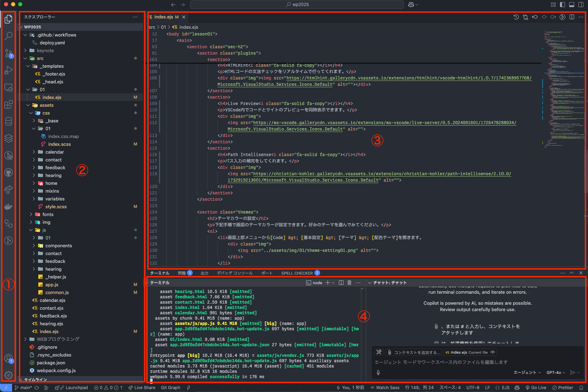
Task: Toggle index.ejs current file context eye
Action: (493, 352)
